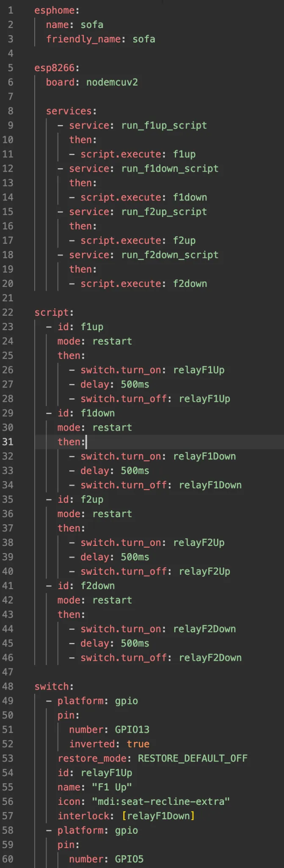
Task: Click 'delay: 500ms' on line 45
Action: click(115, 644)
